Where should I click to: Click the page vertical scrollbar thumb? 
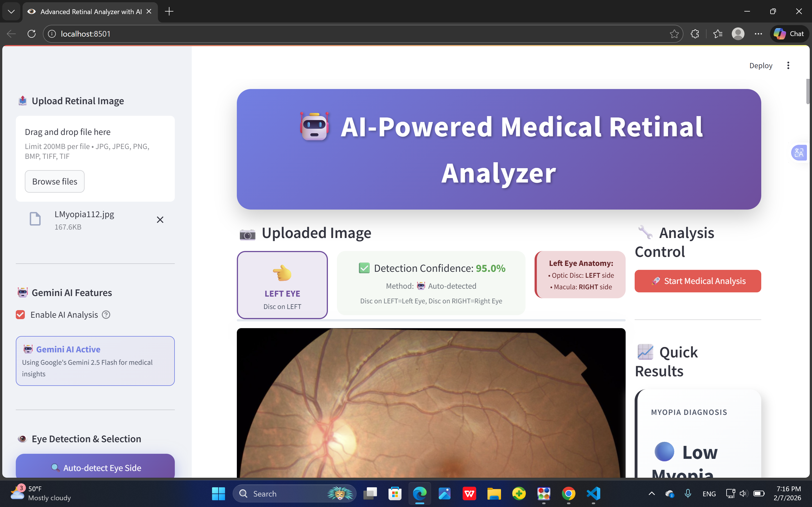point(808,91)
